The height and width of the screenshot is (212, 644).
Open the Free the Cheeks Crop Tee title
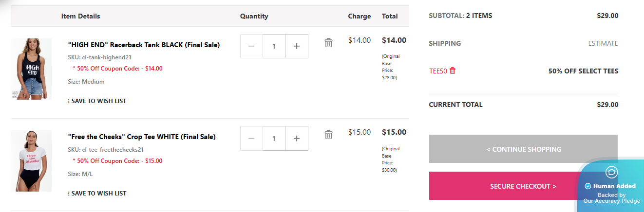141,137
